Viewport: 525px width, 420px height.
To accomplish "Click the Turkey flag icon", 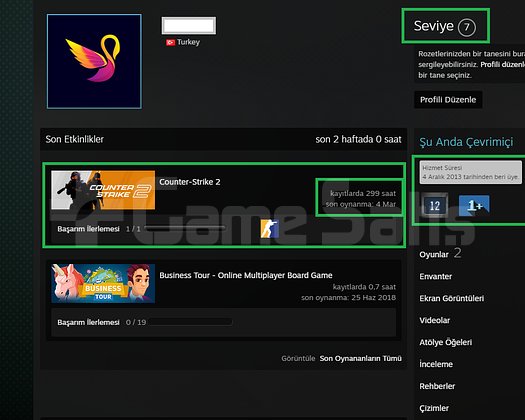I will (170, 42).
